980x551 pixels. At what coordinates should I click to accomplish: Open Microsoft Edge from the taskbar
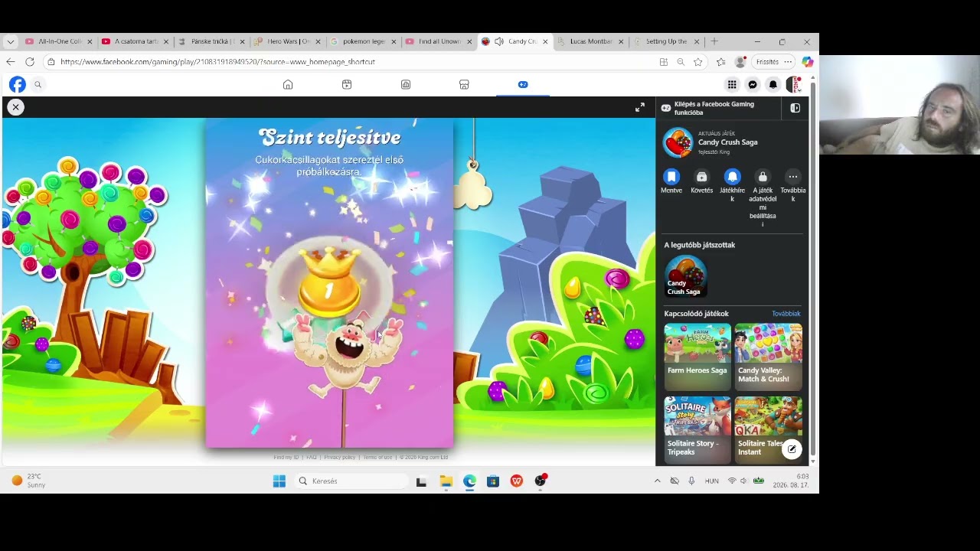(469, 481)
